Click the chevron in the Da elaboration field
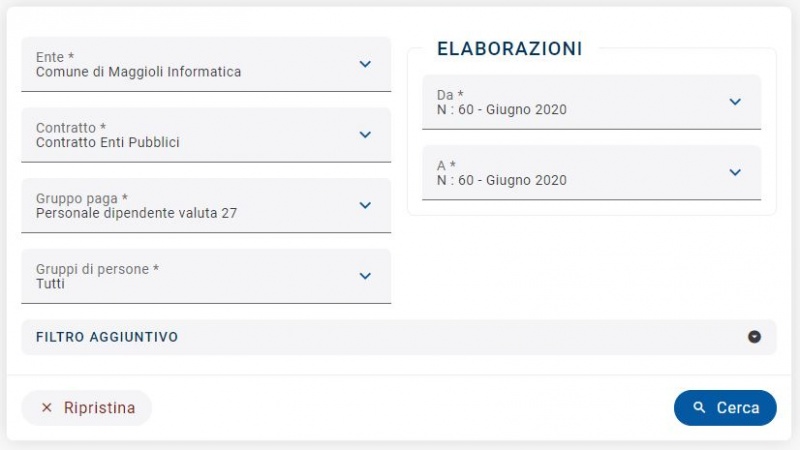Screen dimensions: 800x450 point(735,102)
